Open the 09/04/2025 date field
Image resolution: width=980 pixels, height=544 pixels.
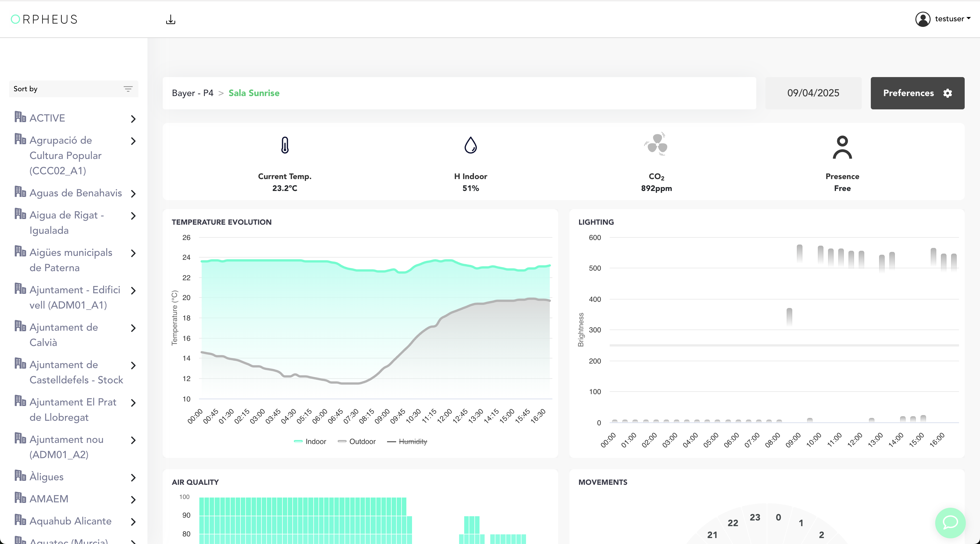pyautogui.click(x=813, y=93)
